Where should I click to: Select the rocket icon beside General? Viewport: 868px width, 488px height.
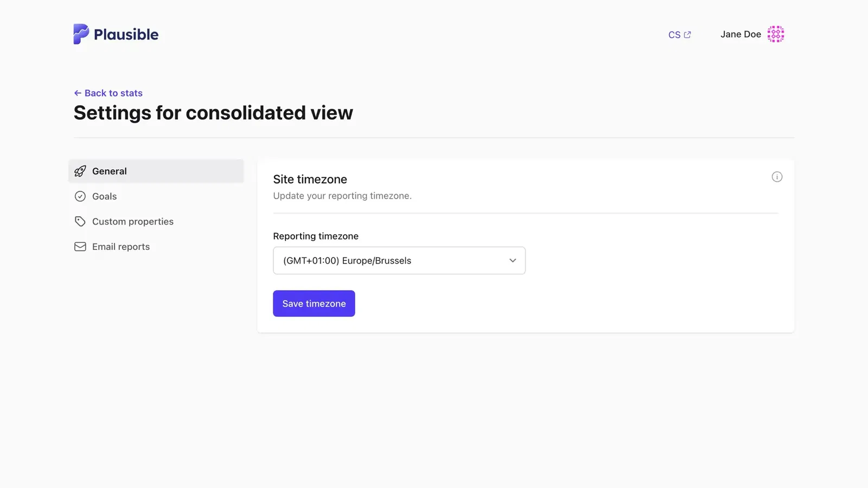click(80, 171)
